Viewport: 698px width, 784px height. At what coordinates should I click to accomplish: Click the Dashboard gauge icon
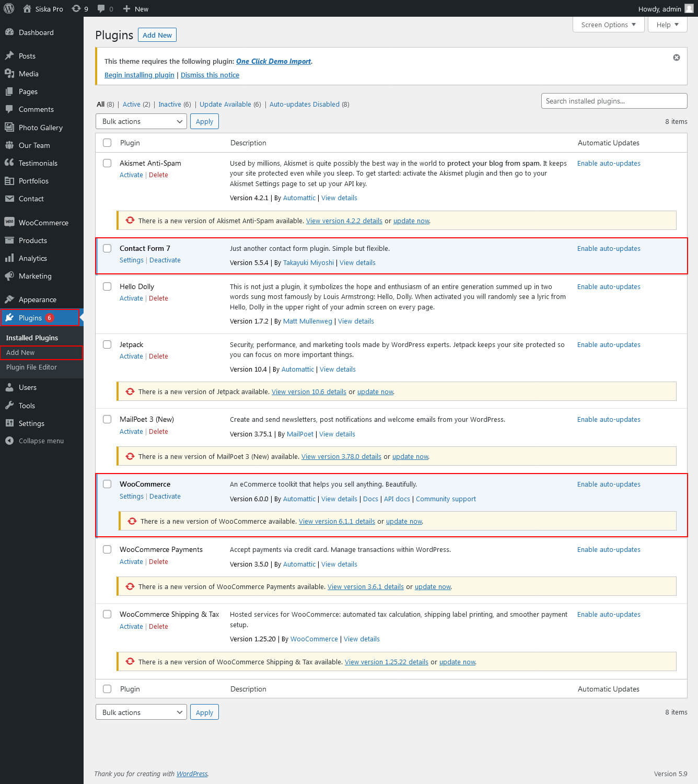(9, 32)
